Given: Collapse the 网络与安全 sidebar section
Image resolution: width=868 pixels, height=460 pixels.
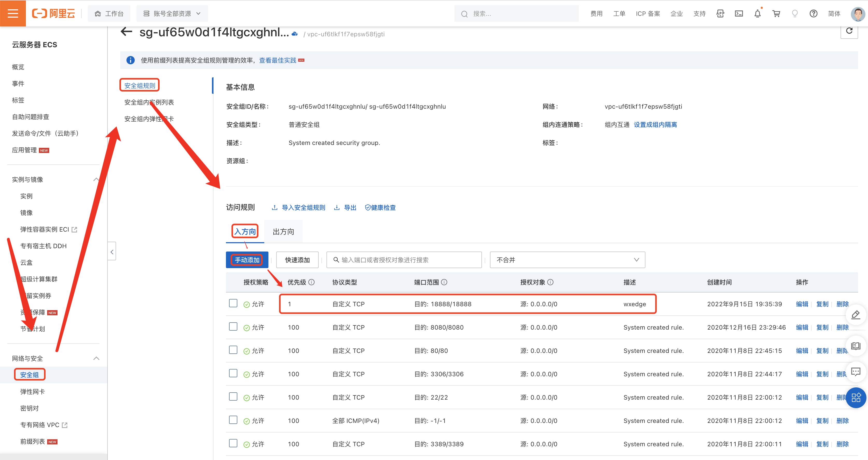Looking at the screenshot, I should point(96,358).
